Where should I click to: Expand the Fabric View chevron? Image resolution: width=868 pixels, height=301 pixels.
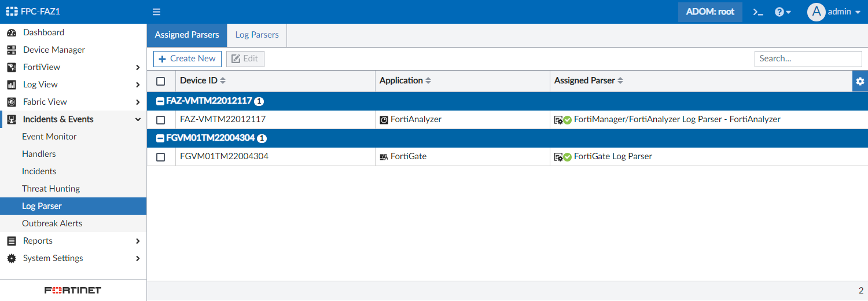(x=138, y=102)
